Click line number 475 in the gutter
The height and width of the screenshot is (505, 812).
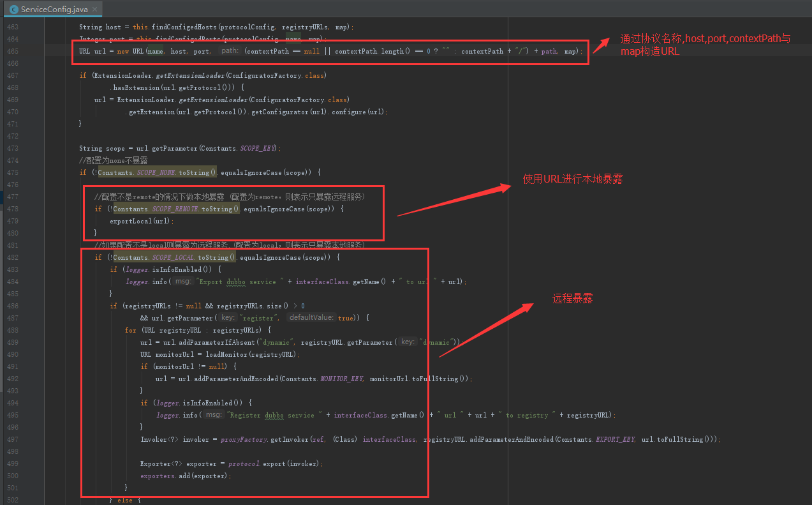pos(11,172)
